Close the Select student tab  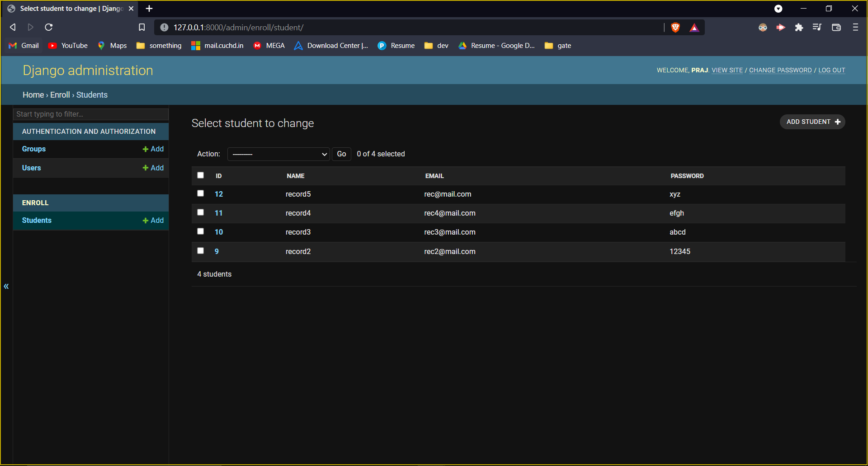coord(131,9)
